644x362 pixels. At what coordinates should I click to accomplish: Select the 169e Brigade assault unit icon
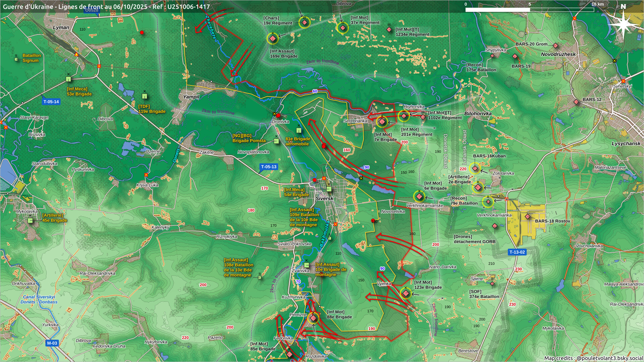click(273, 39)
